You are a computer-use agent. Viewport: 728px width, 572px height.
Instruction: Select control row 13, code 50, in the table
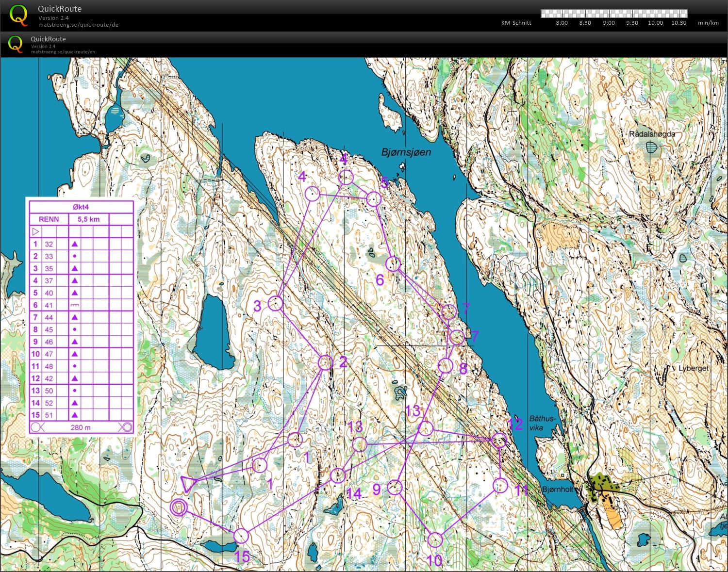tap(81, 391)
